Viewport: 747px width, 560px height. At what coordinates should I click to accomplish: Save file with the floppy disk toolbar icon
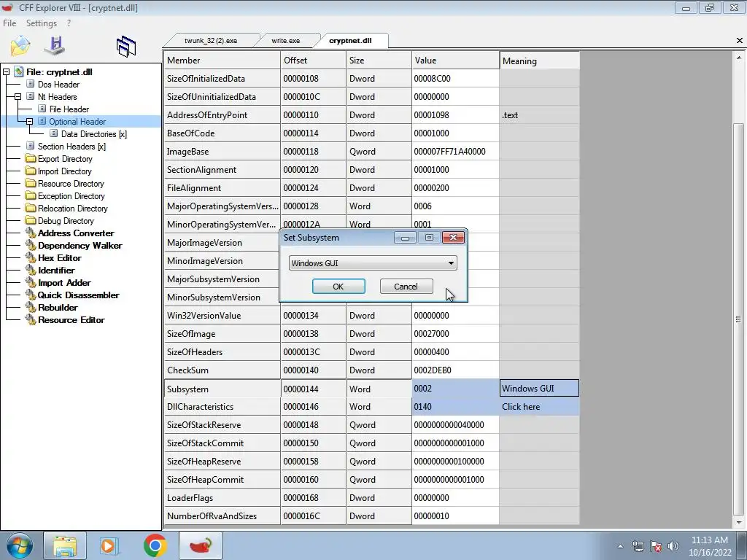click(x=55, y=44)
